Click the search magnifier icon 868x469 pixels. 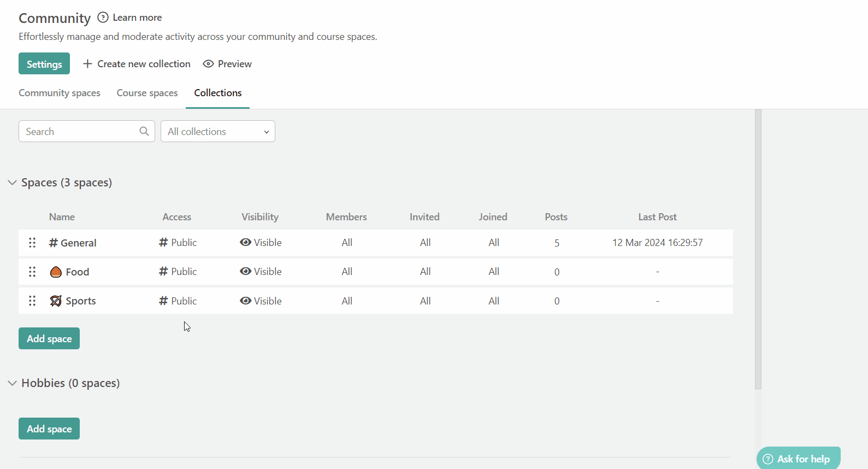[144, 131]
